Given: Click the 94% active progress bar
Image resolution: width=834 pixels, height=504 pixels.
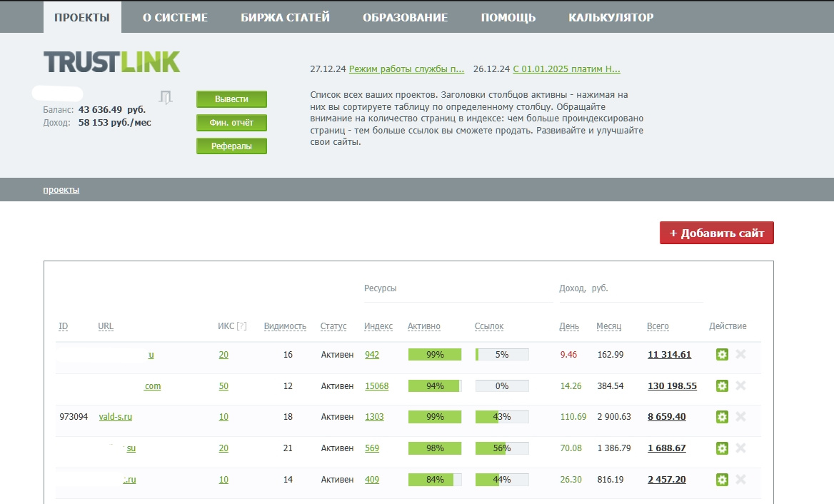Looking at the screenshot, I should [435, 386].
